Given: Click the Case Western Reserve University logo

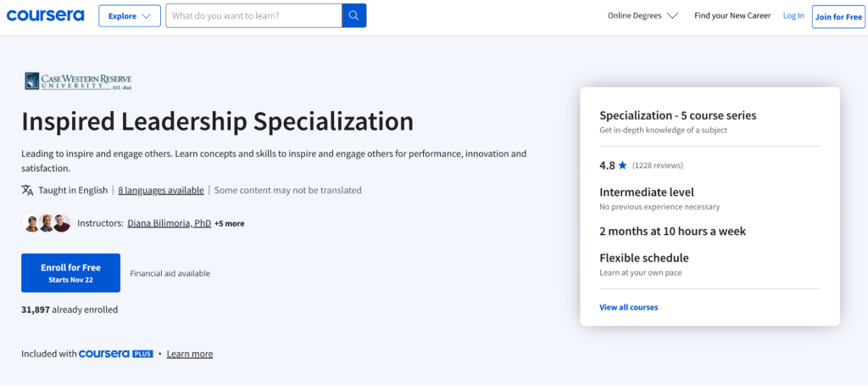Looking at the screenshot, I should pyautogui.click(x=78, y=81).
